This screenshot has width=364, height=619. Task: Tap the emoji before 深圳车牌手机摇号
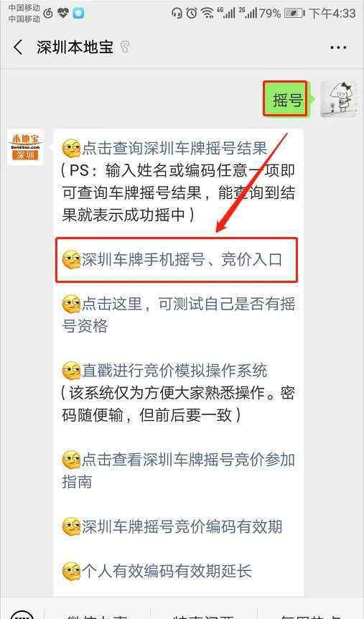tap(72, 260)
